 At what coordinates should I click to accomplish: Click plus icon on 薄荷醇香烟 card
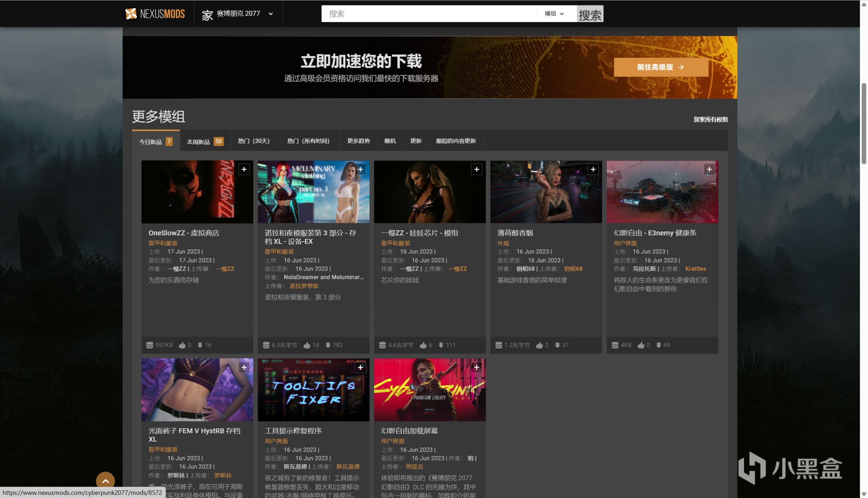click(x=593, y=169)
